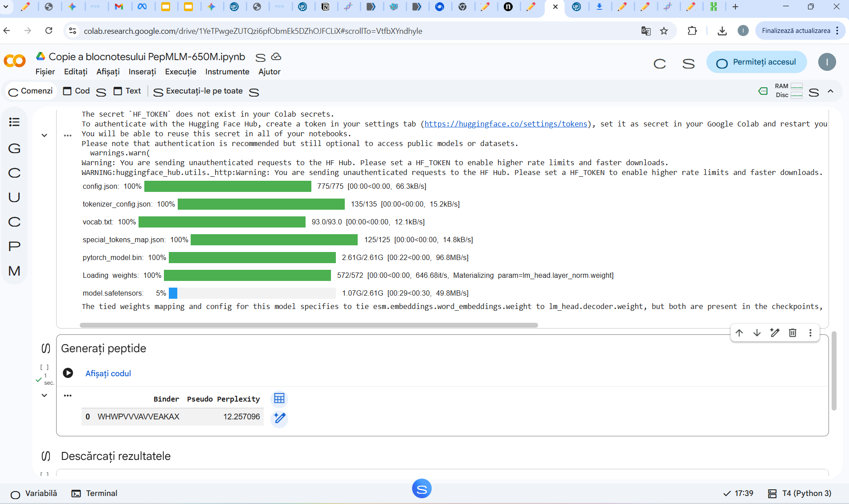Image resolution: width=849 pixels, height=504 pixels.
Task: Click the address bar URL
Action: point(253,31)
